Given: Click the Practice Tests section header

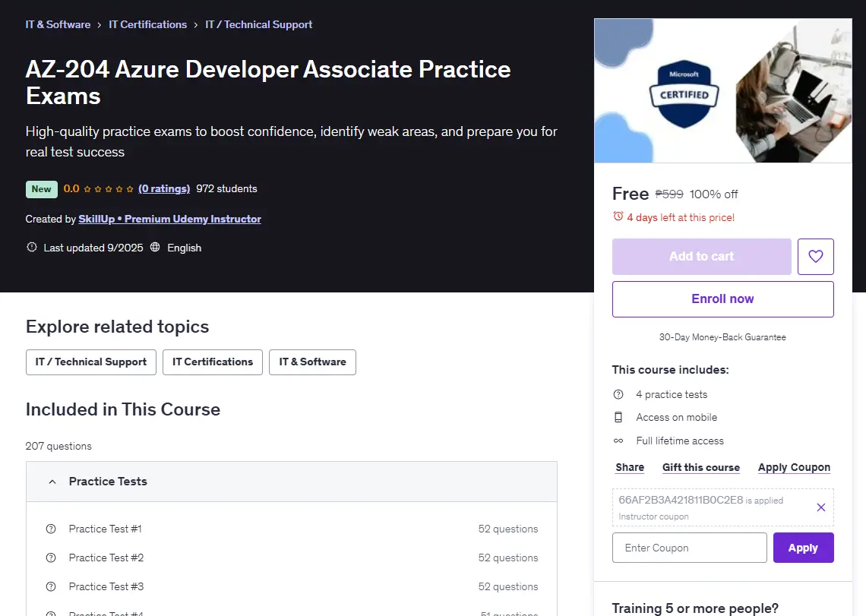Looking at the screenshot, I should click(x=292, y=482).
